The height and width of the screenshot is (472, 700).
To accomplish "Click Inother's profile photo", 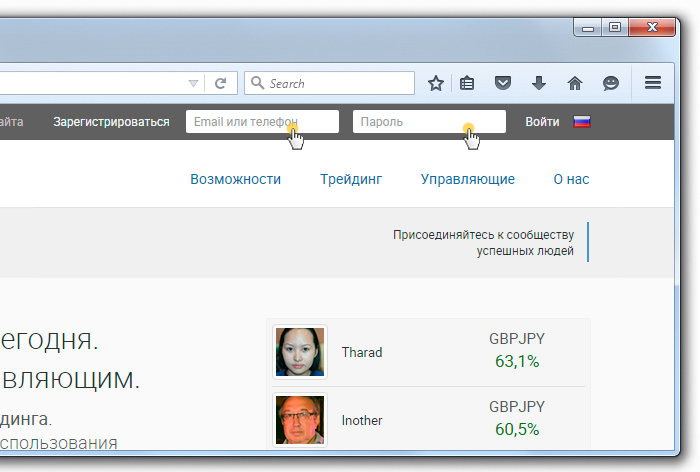I will point(300,420).
